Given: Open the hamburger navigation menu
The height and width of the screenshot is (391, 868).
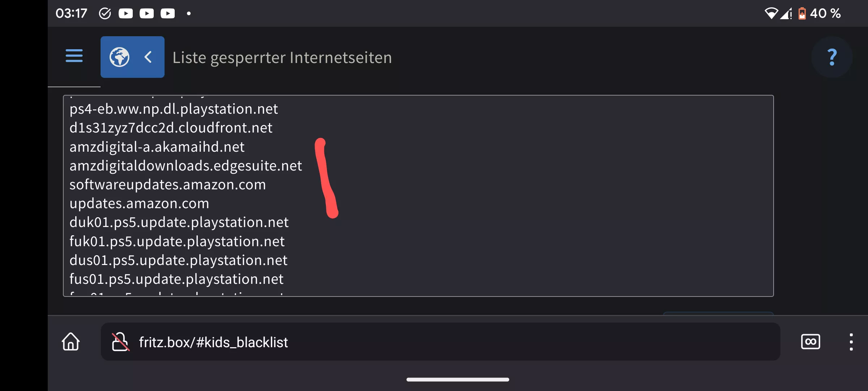Looking at the screenshot, I should (x=74, y=56).
